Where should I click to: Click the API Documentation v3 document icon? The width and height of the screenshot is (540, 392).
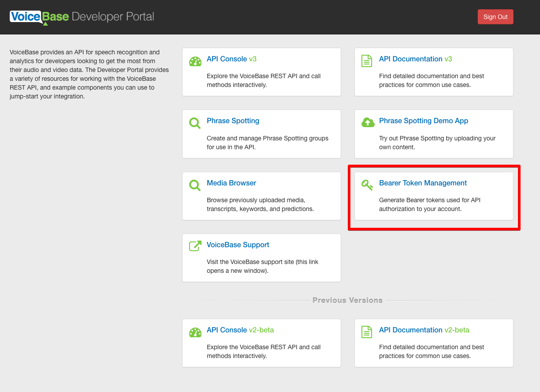[367, 61]
